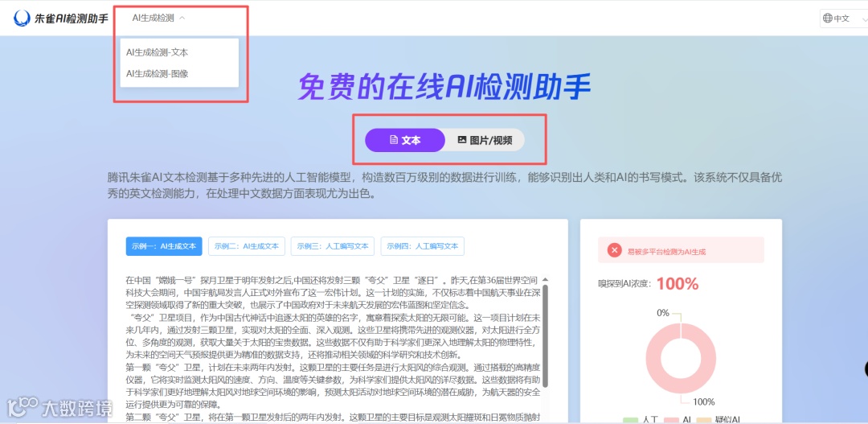Viewport: 868px width, 424px height.
Task: Load 示例二：AI生成文本 sample
Action: tap(247, 246)
